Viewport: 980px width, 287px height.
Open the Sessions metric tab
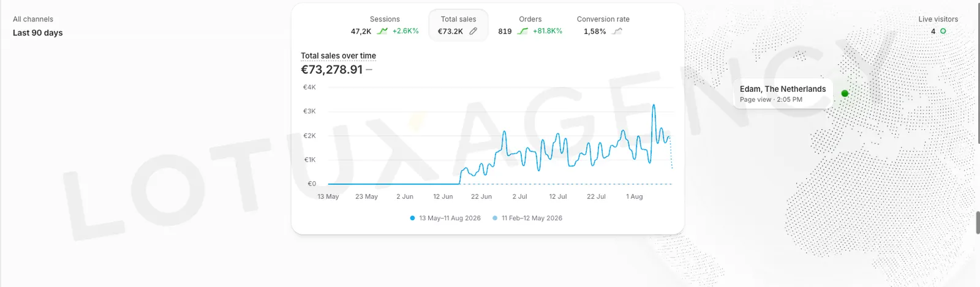click(x=385, y=25)
